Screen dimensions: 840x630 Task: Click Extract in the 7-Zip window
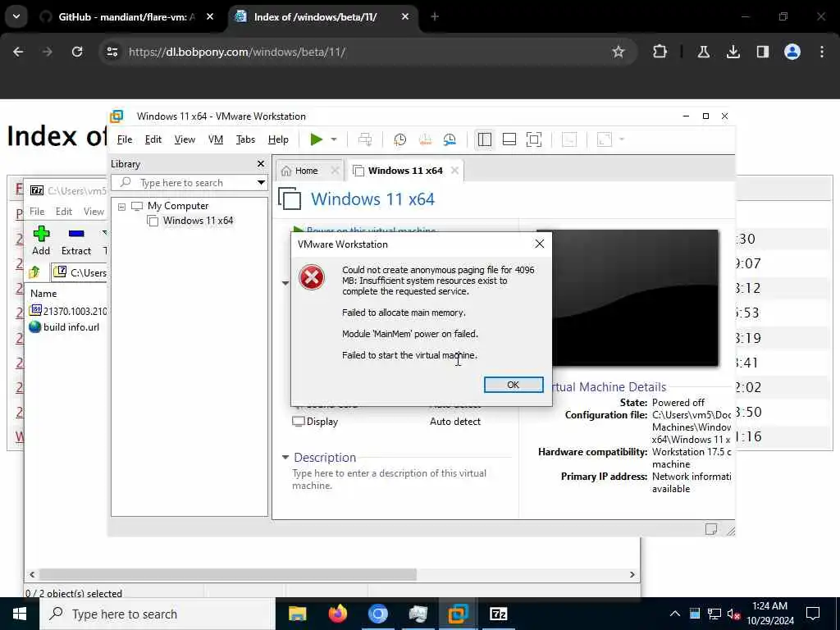(76, 240)
